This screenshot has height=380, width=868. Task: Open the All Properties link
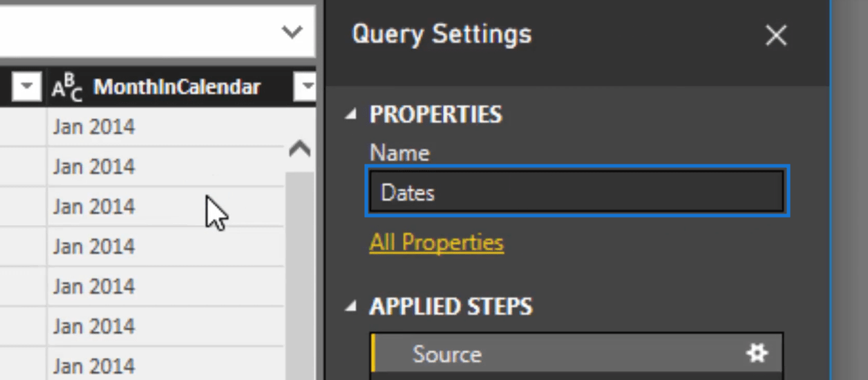[437, 243]
